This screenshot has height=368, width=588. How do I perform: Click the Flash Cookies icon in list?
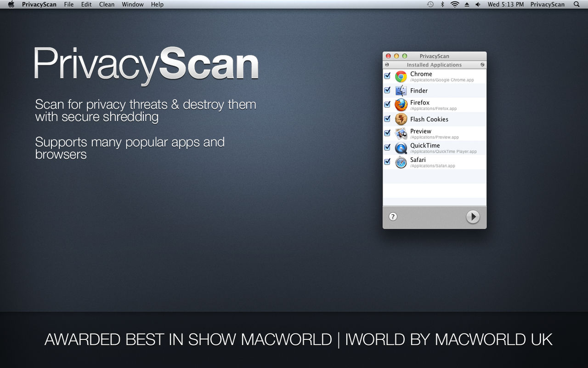click(x=401, y=119)
